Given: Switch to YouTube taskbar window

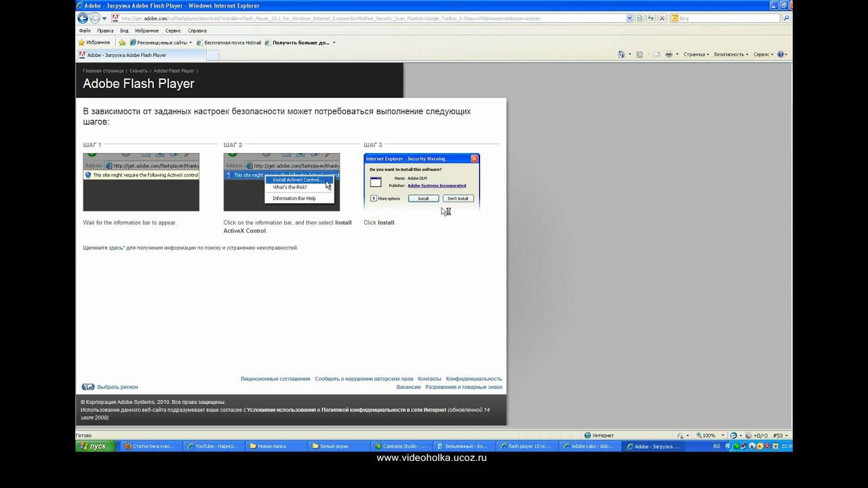Looking at the screenshot, I should 212,447.
